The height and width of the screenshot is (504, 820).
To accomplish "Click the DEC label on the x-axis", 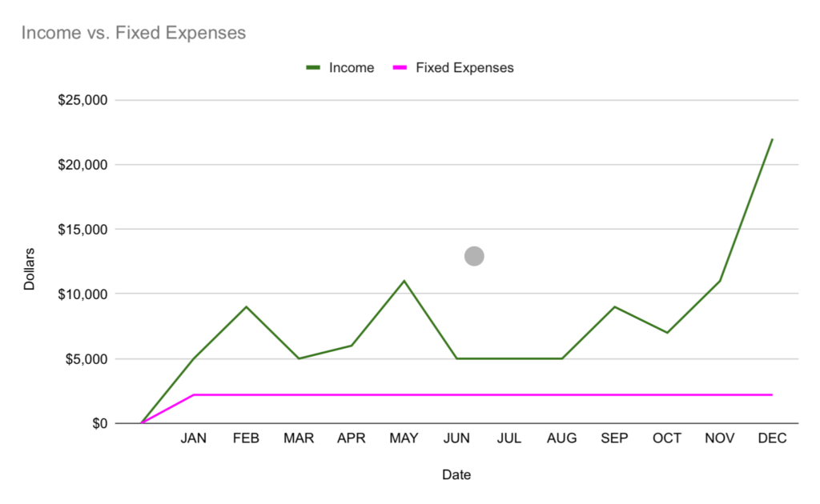I will [x=772, y=438].
